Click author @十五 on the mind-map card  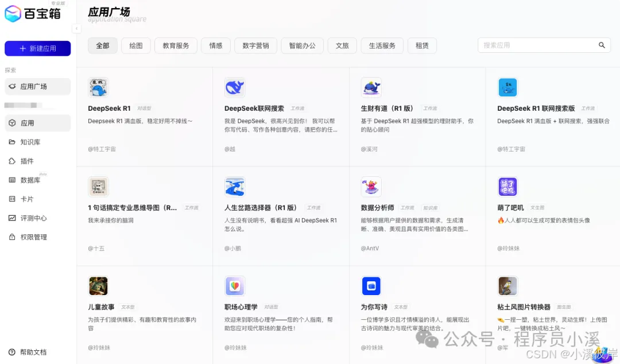(x=96, y=249)
